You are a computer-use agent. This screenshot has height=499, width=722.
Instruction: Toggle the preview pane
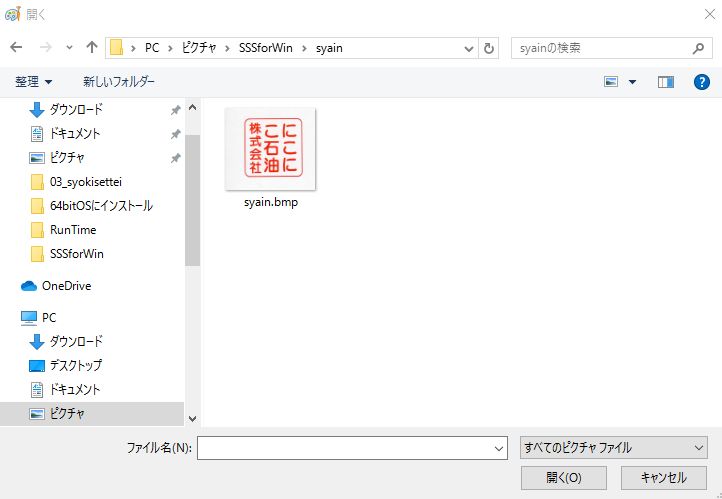(x=666, y=82)
